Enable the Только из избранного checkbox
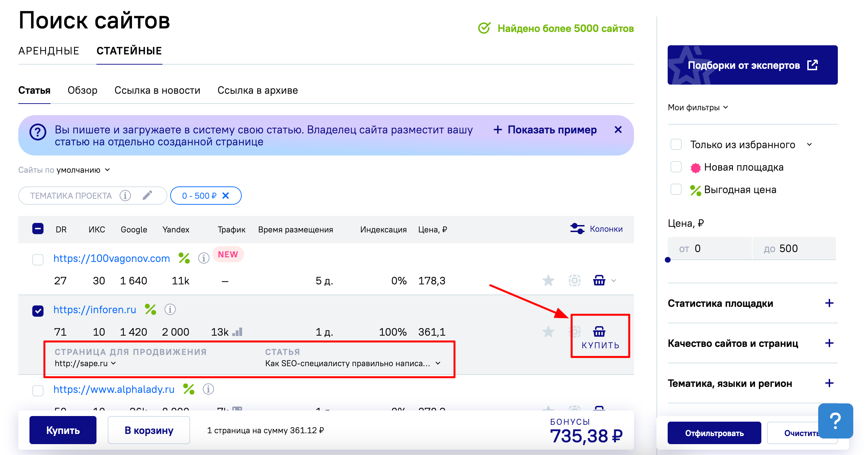868x455 pixels. point(676,144)
